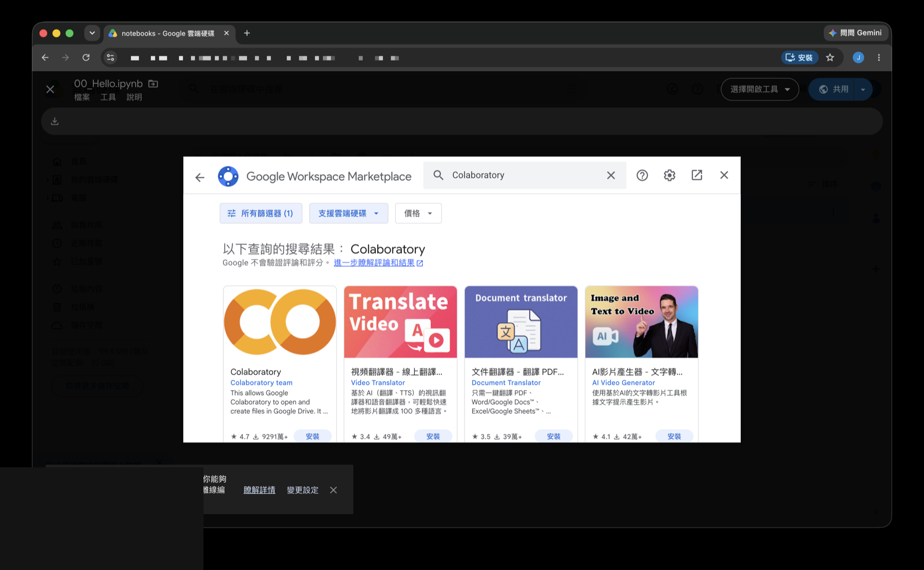The height and width of the screenshot is (570, 924).
Task: Click the search magnifier in the Marketplace
Action: pyautogui.click(x=438, y=175)
